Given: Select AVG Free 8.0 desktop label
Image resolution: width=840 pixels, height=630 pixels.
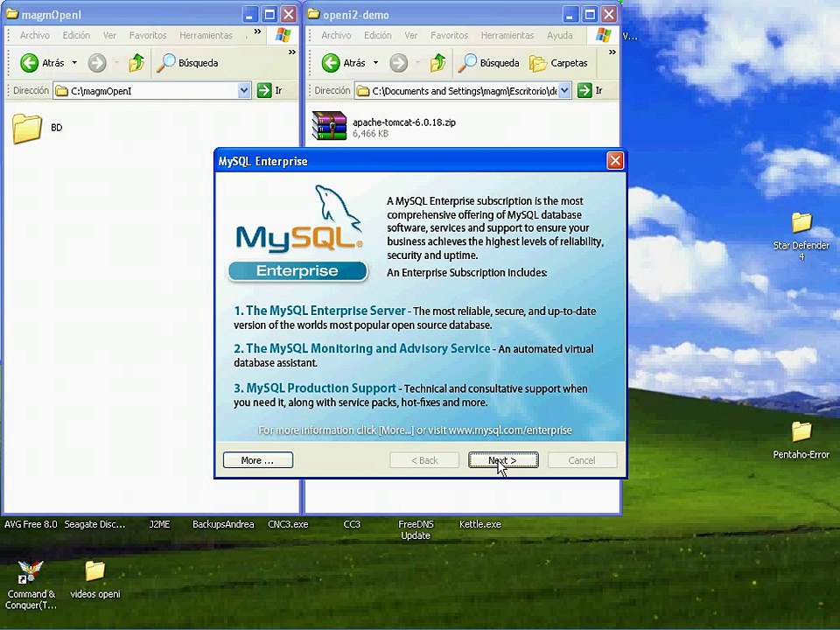Looking at the screenshot, I should point(31,524).
